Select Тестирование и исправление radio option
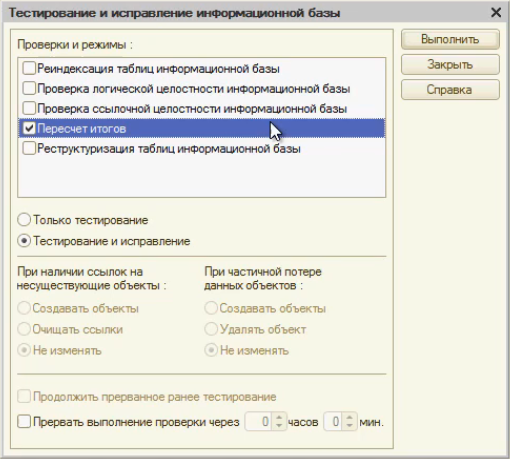Image resolution: width=510 pixels, height=459 pixels. (x=24, y=241)
